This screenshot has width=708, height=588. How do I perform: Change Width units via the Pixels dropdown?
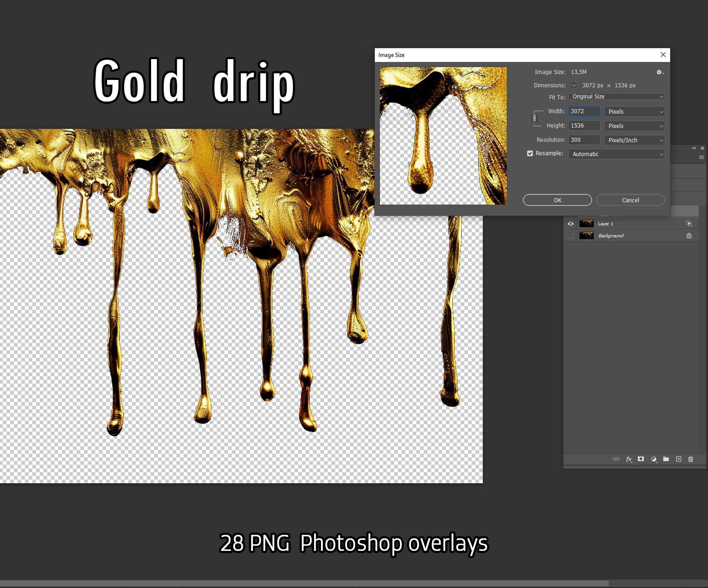[634, 111]
